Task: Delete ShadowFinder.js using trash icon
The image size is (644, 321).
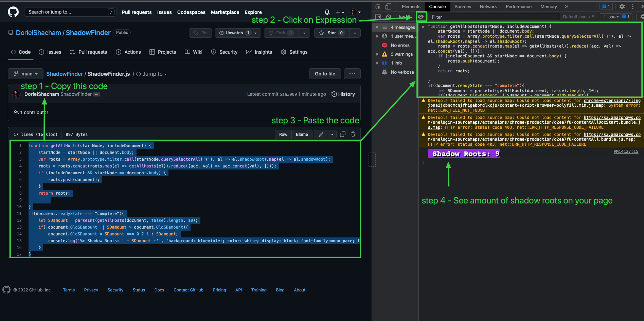Action: tap(353, 134)
